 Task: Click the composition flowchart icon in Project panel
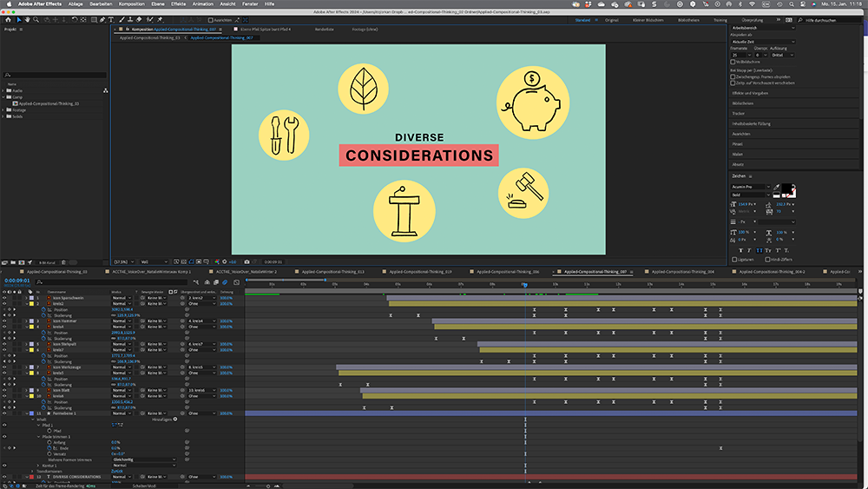pos(105,90)
